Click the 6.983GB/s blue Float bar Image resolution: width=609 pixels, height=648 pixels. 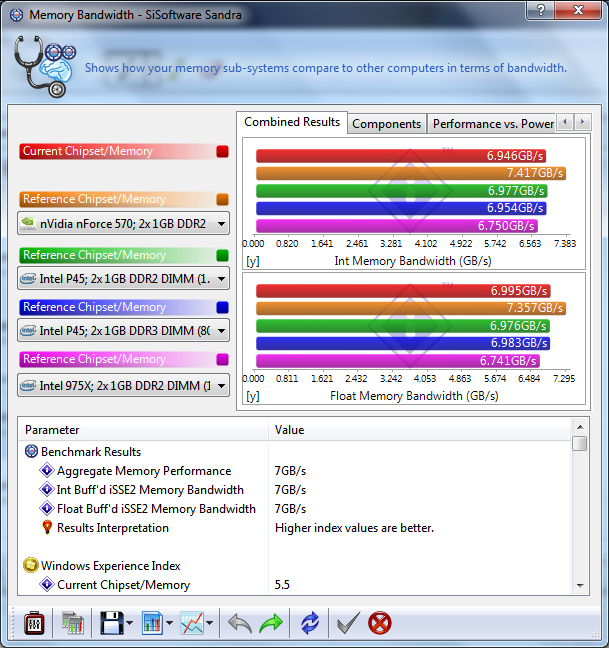pyautogui.click(x=403, y=343)
